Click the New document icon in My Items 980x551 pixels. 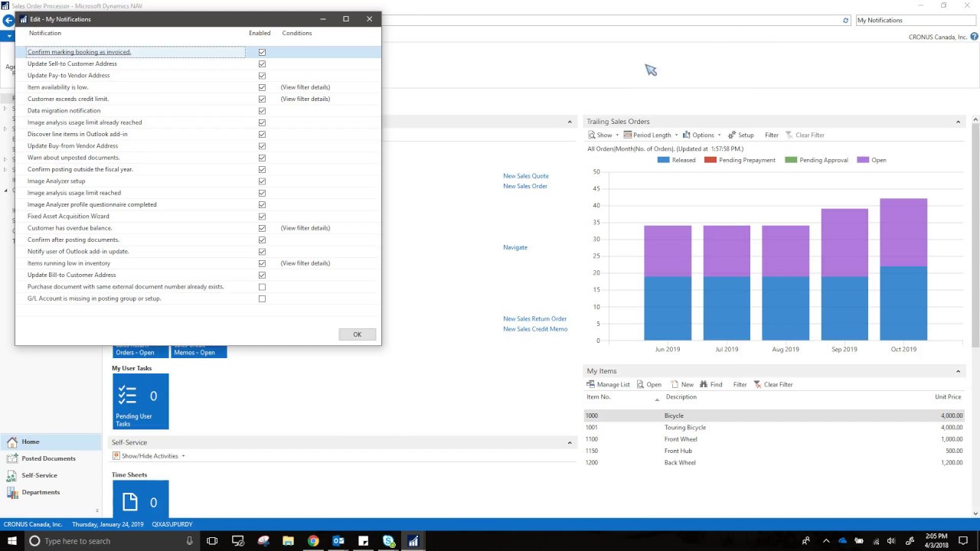(x=675, y=384)
